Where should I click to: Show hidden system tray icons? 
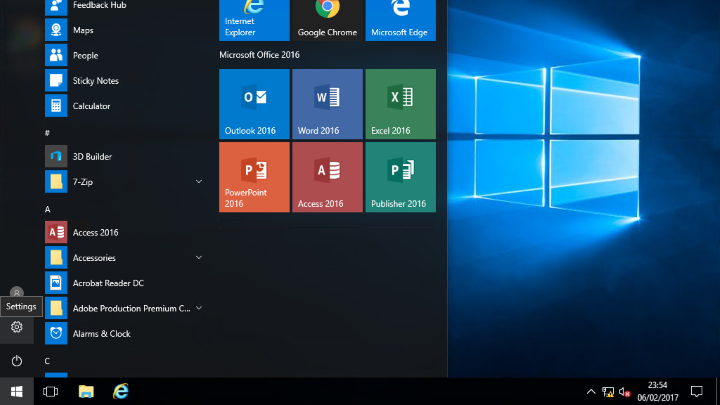tap(591, 392)
